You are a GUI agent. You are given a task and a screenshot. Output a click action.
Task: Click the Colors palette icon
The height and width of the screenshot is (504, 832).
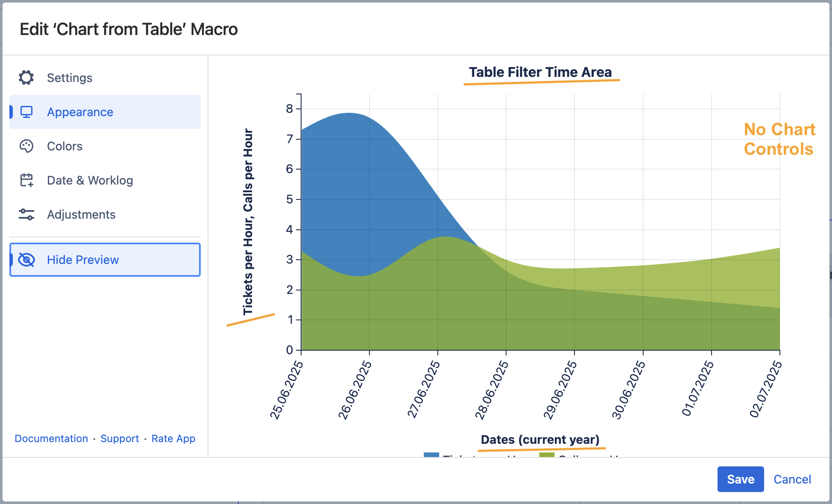(x=26, y=146)
